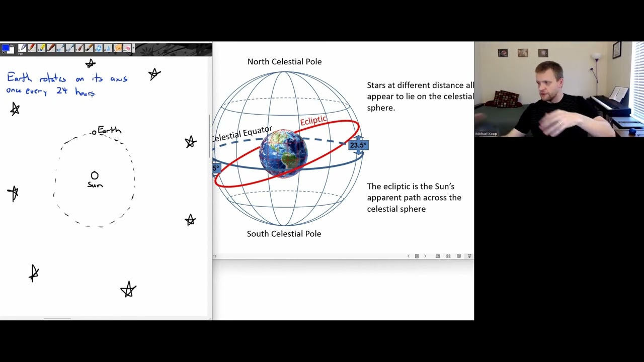Click the 23.5° angle label on sphere
The image size is (644, 362).
(x=358, y=145)
